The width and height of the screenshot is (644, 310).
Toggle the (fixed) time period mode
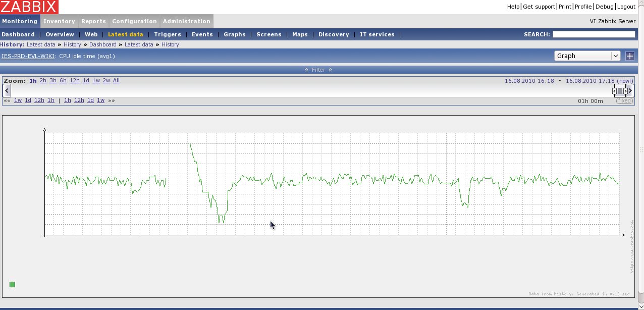[x=624, y=101]
